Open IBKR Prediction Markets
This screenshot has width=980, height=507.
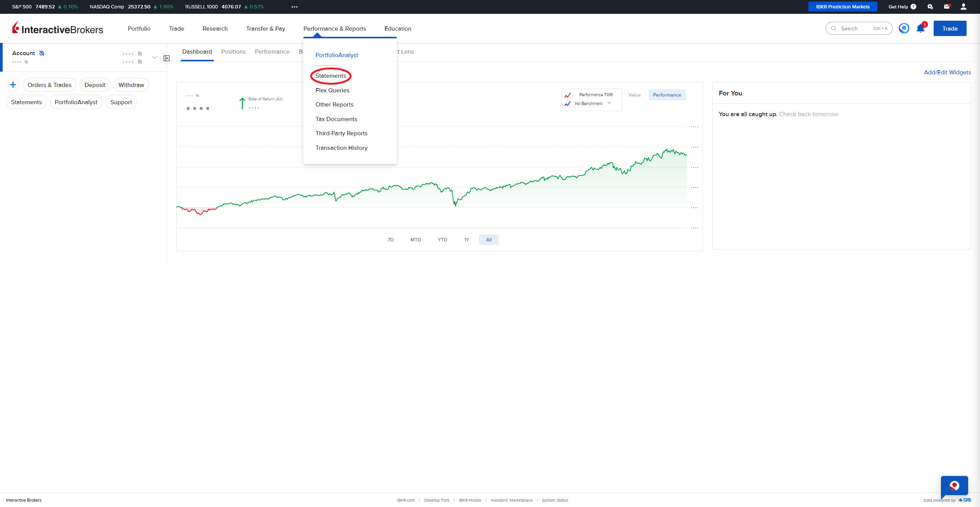(x=843, y=7)
